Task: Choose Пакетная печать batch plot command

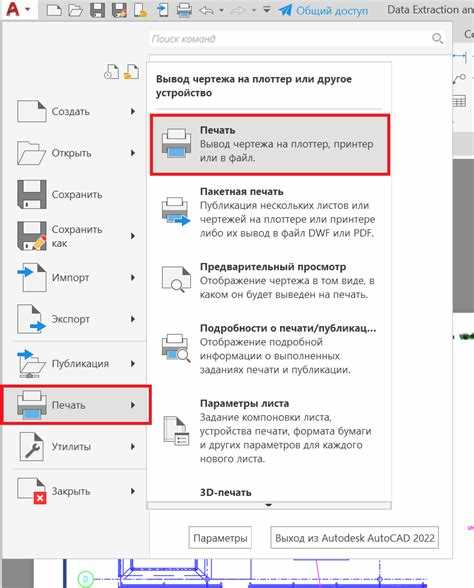Action: pyautogui.click(x=270, y=212)
